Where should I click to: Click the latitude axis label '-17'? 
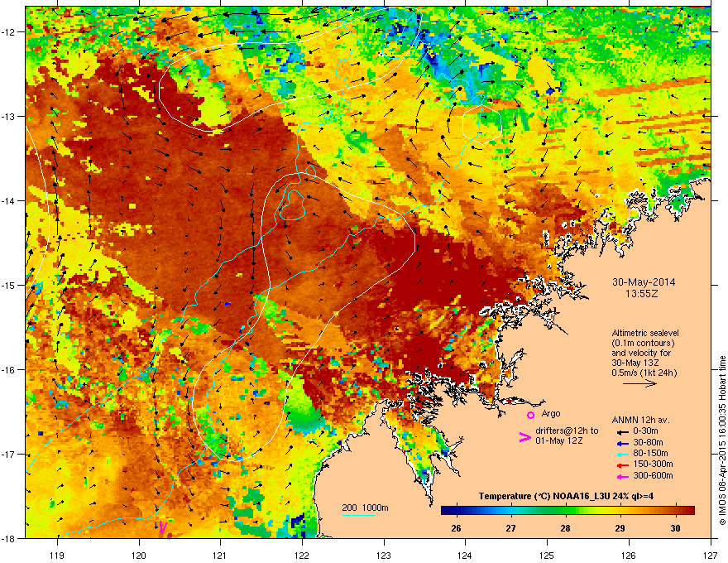8,454
